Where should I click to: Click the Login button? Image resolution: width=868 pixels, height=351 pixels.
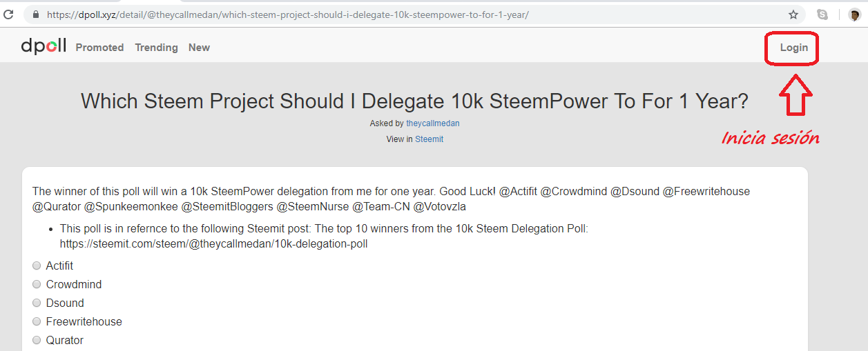[x=793, y=48]
